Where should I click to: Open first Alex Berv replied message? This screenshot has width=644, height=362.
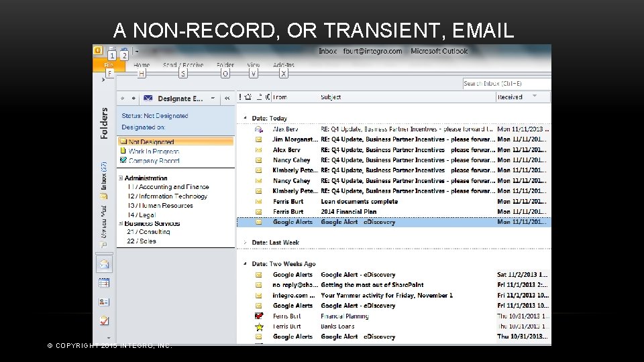(394, 129)
